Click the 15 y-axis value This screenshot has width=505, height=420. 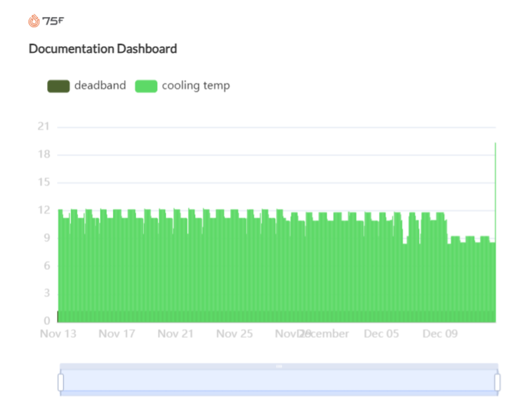click(x=44, y=182)
